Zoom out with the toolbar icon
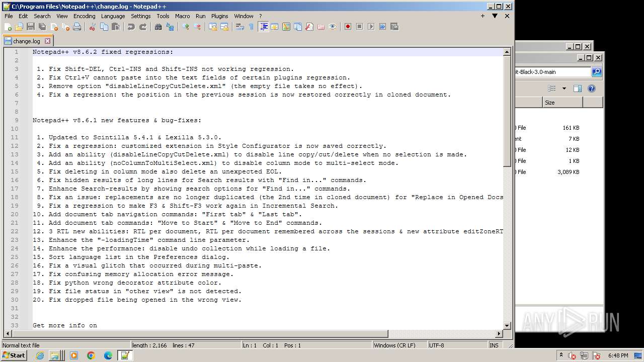This screenshot has height=362, width=644. (197, 27)
